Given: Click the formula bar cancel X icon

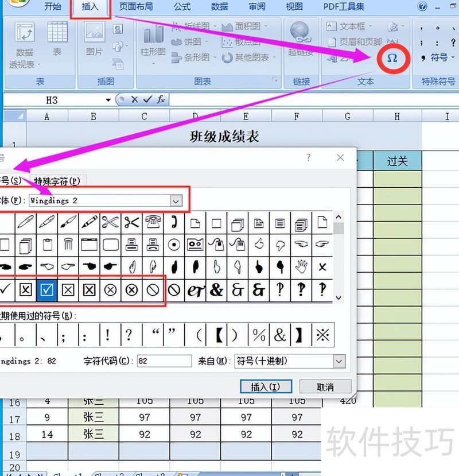Looking at the screenshot, I should point(134,99).
